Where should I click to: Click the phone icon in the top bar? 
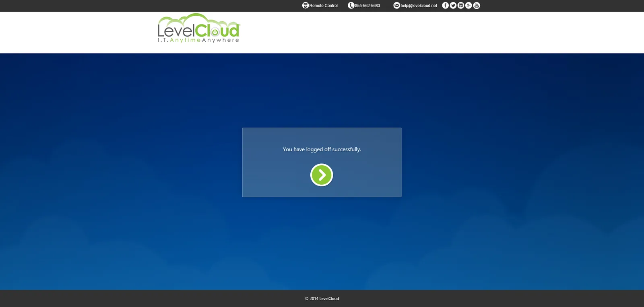pos(351,6)
